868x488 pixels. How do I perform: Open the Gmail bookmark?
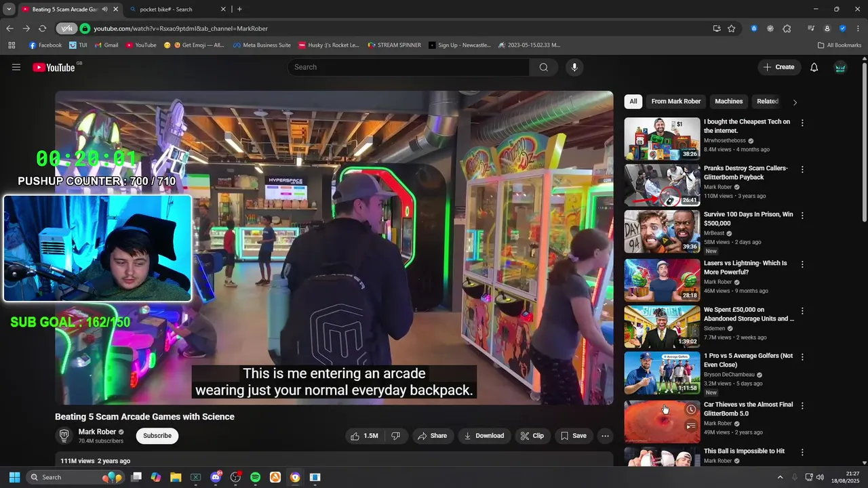pos(106,45)
